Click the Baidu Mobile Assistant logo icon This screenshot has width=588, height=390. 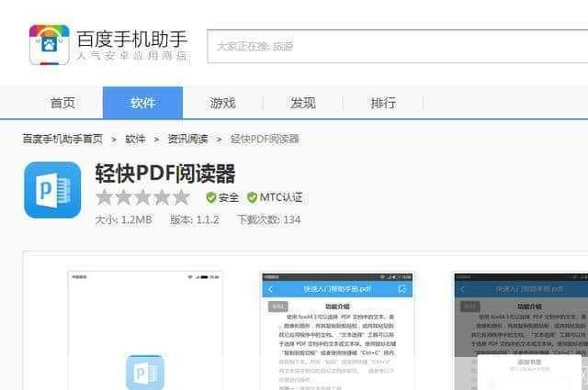[x=49, y=45]
